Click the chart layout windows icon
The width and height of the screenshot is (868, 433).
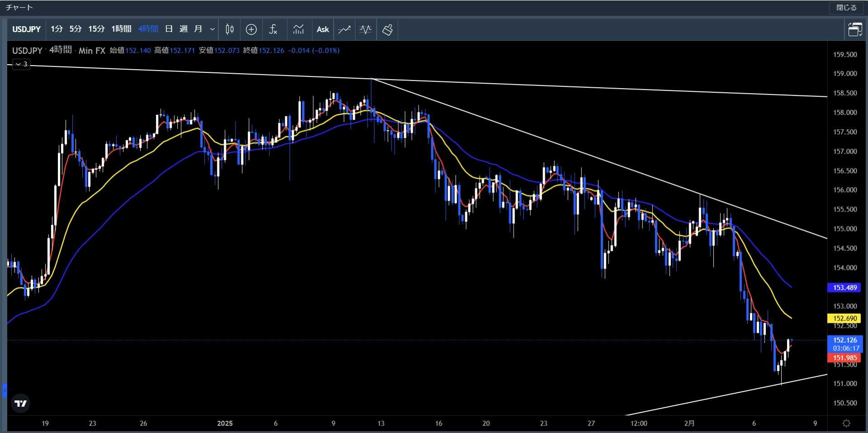pos(855,29)
